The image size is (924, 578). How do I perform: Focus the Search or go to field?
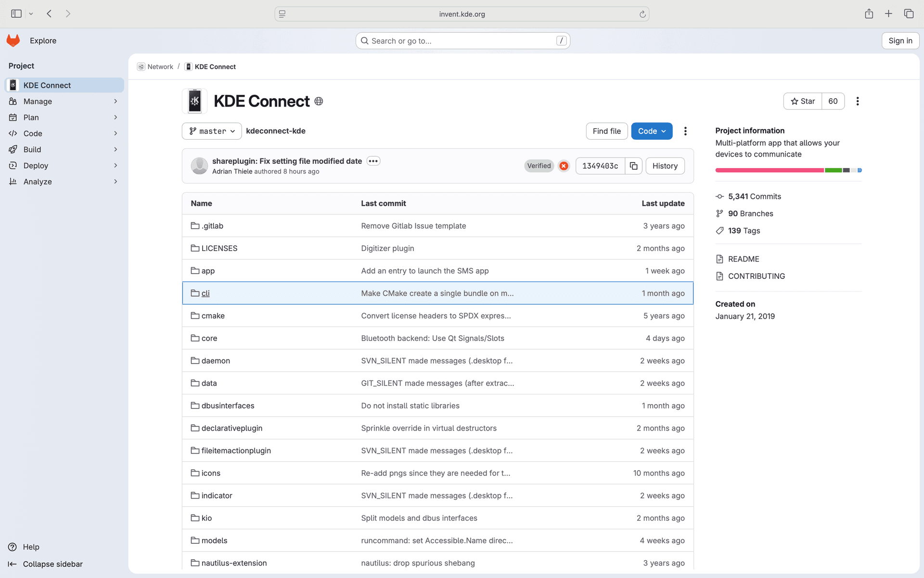click(462, 41)
